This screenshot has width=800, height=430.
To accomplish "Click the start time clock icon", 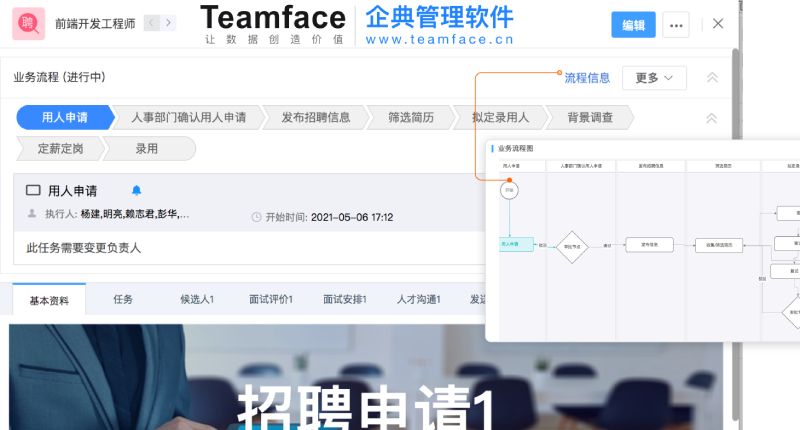I will (x=256, y=217).
